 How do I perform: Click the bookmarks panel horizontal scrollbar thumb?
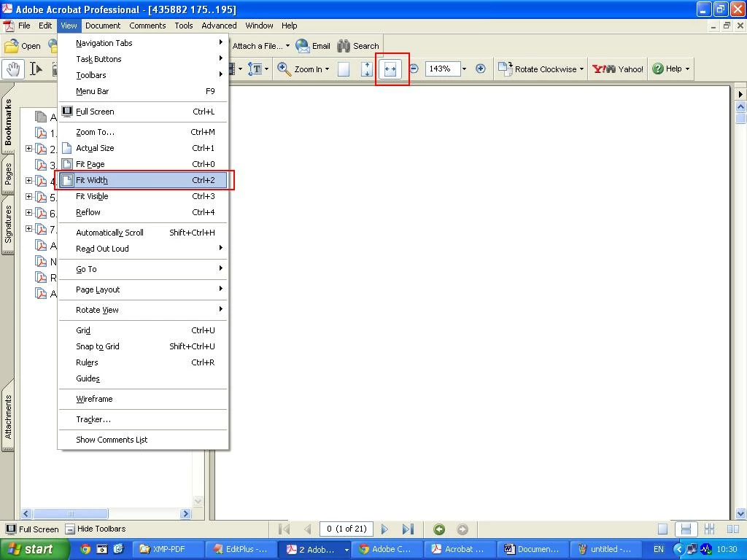tap(71, 514)
